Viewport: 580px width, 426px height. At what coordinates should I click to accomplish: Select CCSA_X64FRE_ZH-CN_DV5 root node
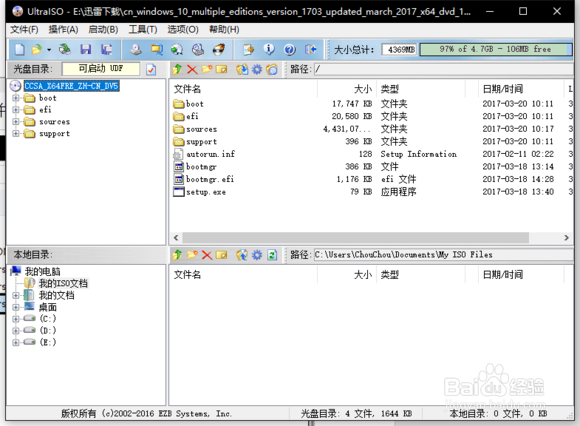click(71, 86)
